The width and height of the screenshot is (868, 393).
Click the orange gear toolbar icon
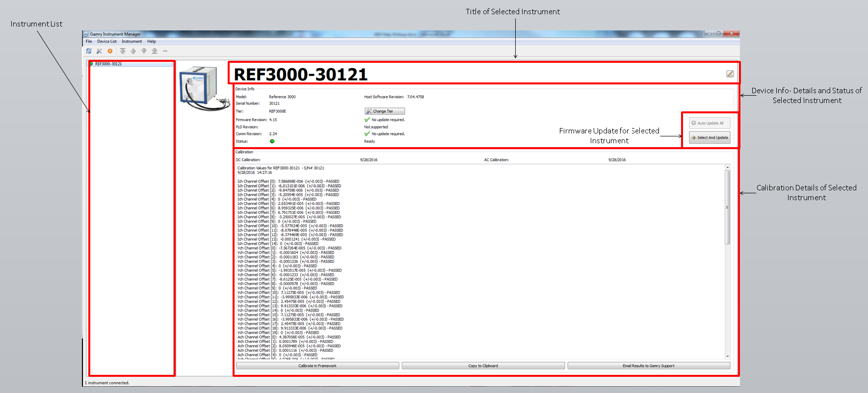110,51
